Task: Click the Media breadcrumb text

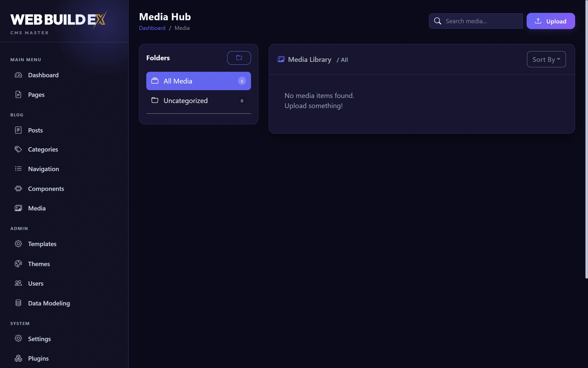Action: pyautogui.click(x=182, y=28)
